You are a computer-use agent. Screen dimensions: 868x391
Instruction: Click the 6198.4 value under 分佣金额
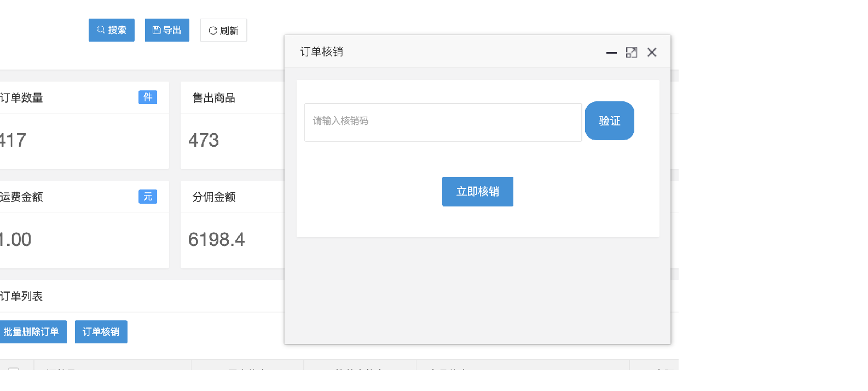[x=216, y=240]
